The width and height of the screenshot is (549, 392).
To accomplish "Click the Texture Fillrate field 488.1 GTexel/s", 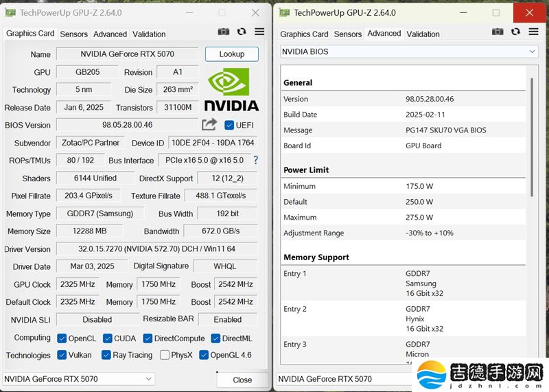I will click(x=220, y=196).
